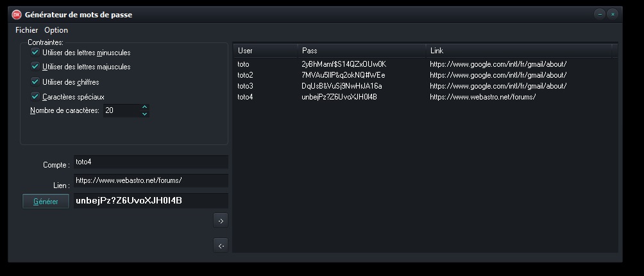
Task: Click the Lien URL input field
Action: tap(150, 181)
